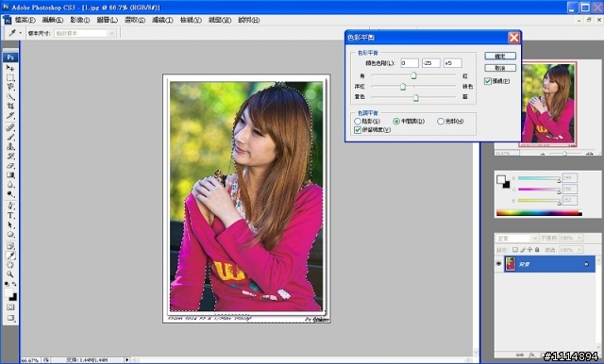Select the Magic Wand tool
This screenshot has width=604, height=364.
coord(10,96)
